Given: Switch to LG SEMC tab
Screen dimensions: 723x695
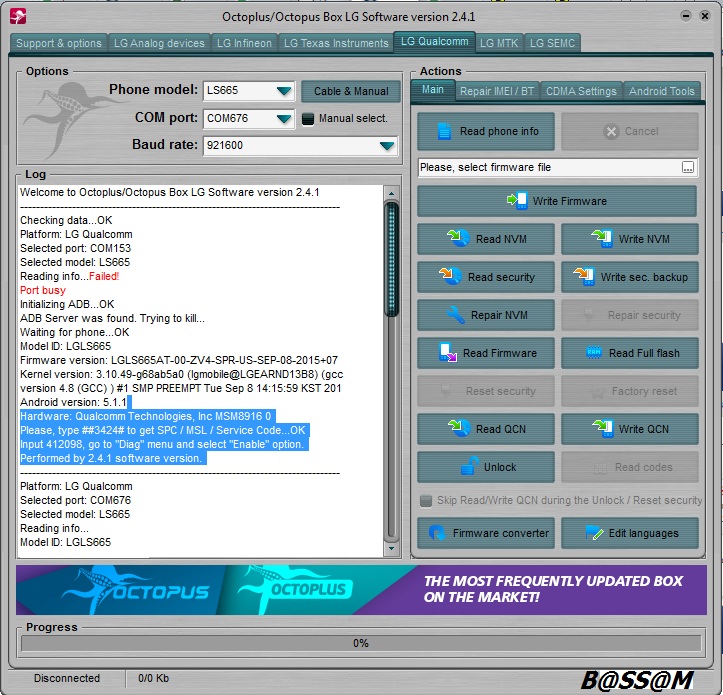Looking at the screenshot, I should coord(552,43).
